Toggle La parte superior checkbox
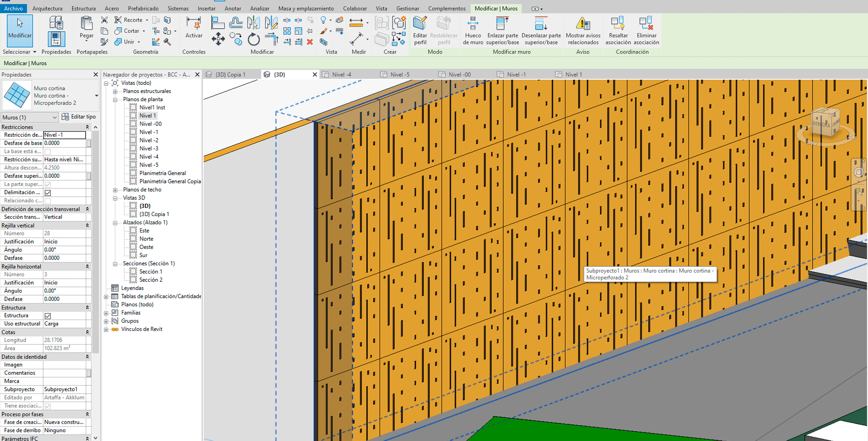This screenshot has height=441, width=868. click(x=48, y=184)
